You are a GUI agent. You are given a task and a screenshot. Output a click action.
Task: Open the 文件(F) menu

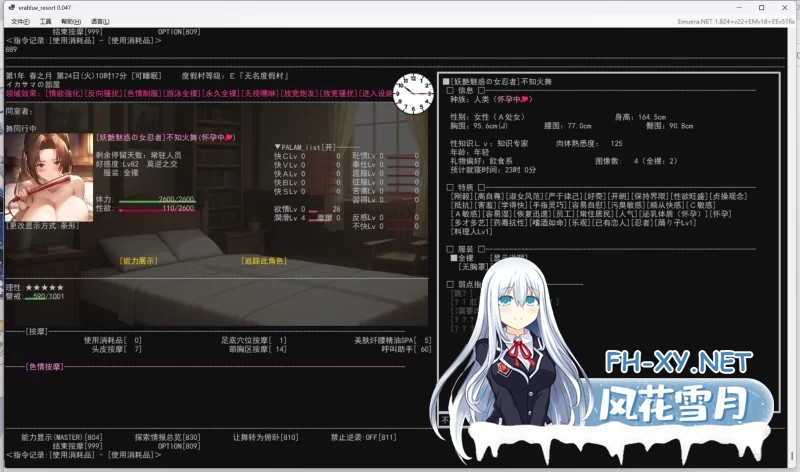coord(15,21)
